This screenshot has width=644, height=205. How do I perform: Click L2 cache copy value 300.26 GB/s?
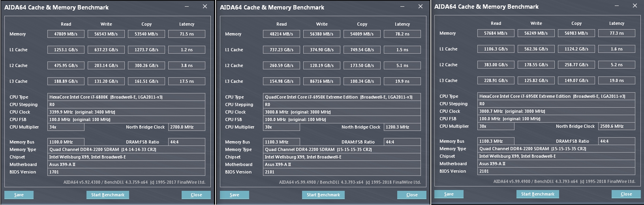pos(146,65)
